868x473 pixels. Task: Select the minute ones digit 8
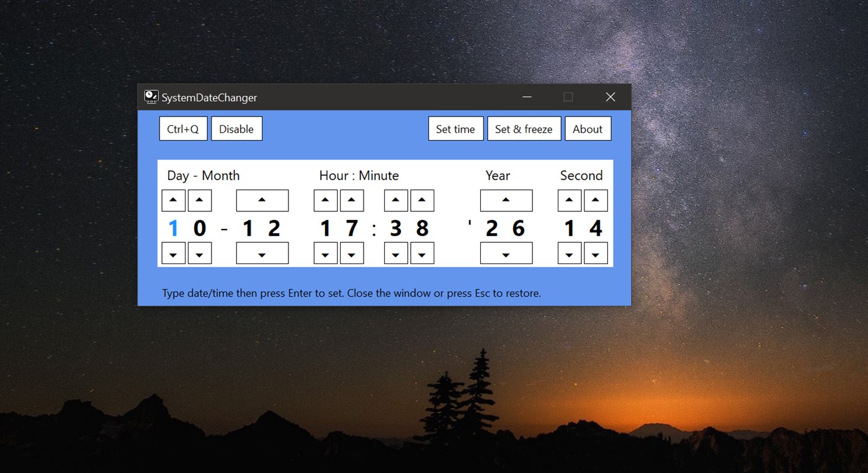click(422, 229)
